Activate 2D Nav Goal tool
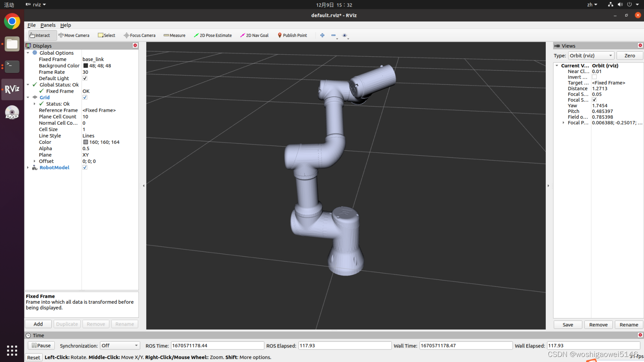Screen dimensions: 644x362 tap(254, 35)
